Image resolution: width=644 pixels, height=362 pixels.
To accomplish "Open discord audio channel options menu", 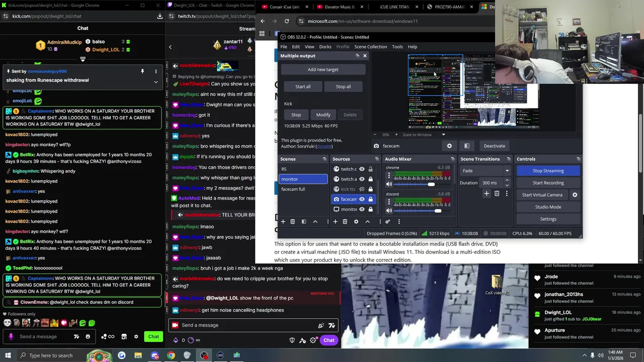I will [x=388, y=202].
